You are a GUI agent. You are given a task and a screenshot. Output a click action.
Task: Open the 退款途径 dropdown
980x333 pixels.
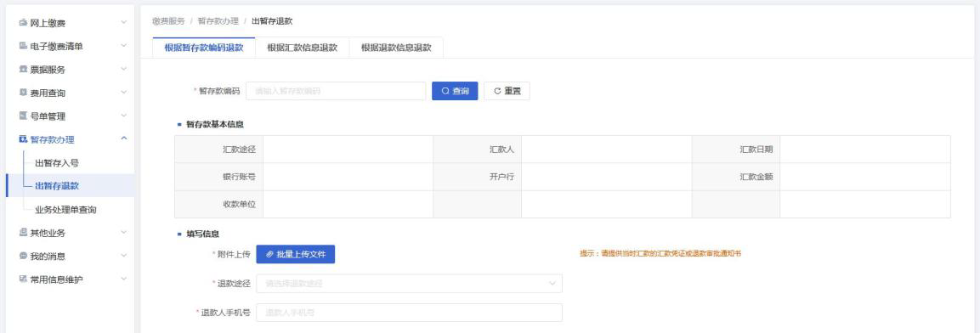pyautogui.click(x=411, y=284)
